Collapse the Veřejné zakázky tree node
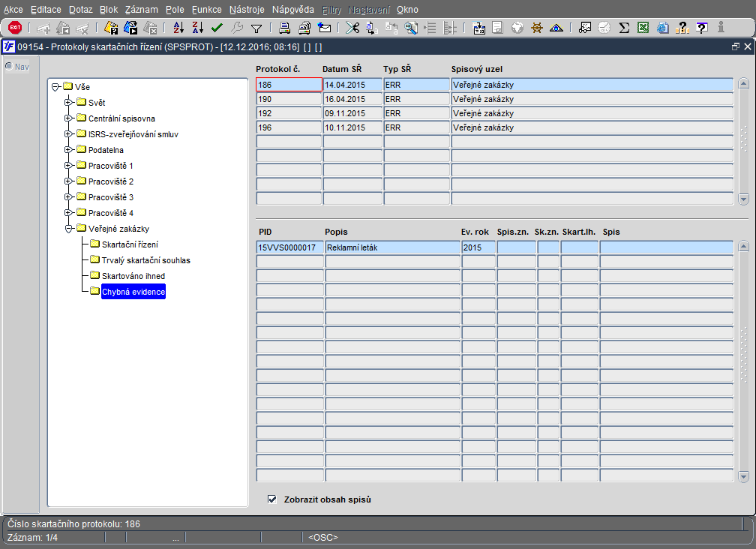756x549 pixels. [68, 229]
